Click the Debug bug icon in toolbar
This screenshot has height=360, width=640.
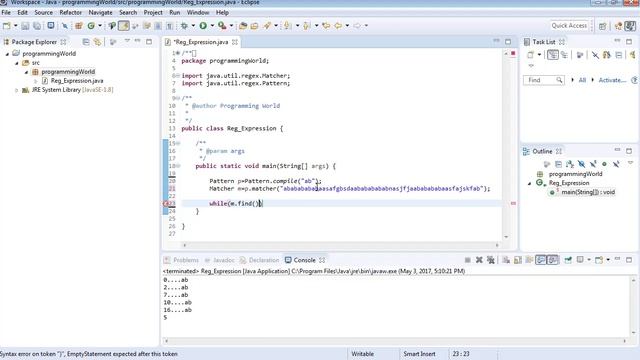(184, 26)
